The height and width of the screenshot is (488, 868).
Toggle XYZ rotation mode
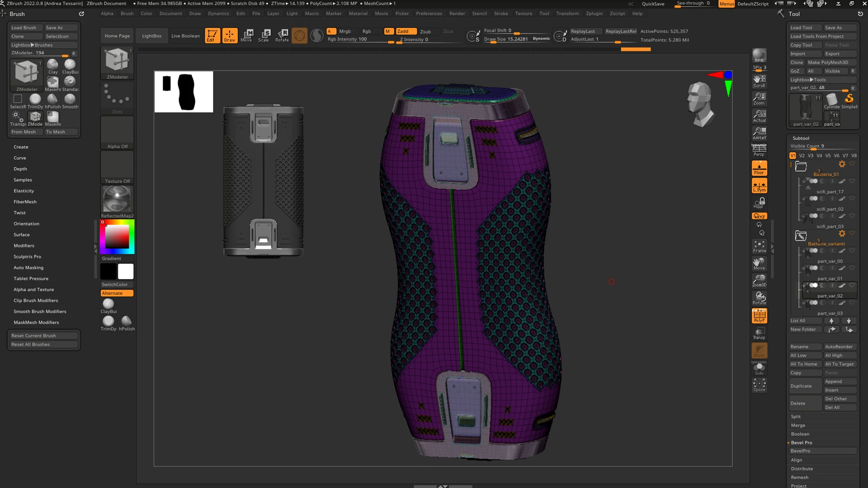(x=759, y=216)
